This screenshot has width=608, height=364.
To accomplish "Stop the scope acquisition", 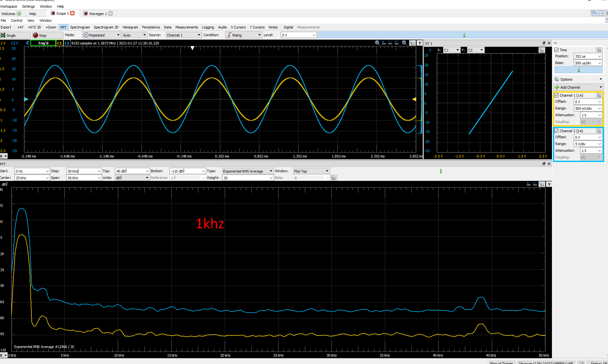I will click(x=47, y=35).
